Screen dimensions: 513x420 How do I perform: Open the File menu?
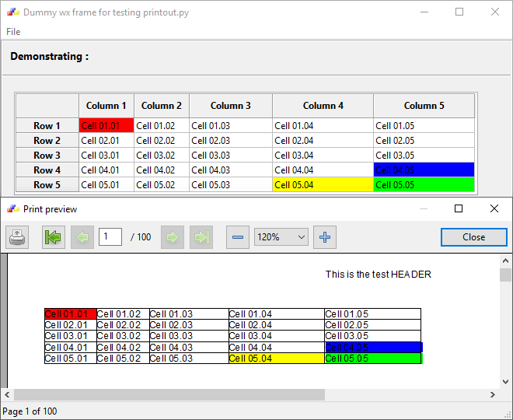pyautogui.click(x=13, y=32)
